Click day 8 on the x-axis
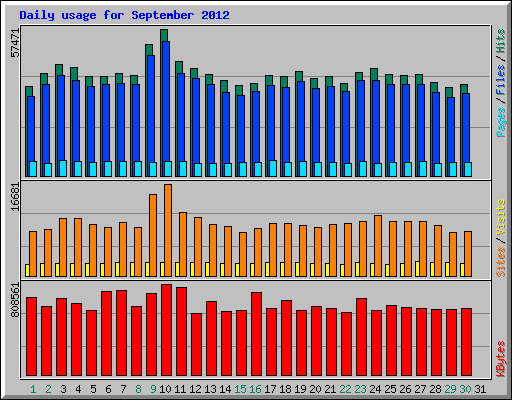This screenshot has width=512, height=400. 138,389
